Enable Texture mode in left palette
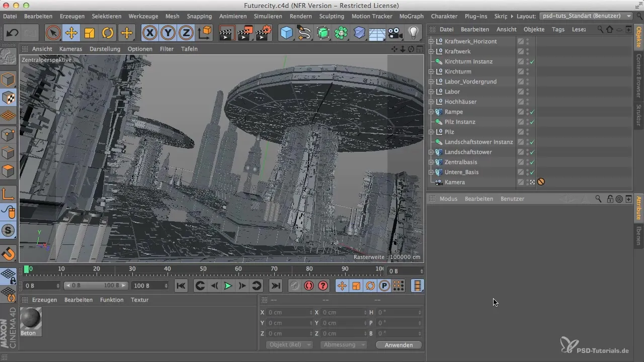The width and height of the screenshot is (644, 362). [x=9, y=98]
